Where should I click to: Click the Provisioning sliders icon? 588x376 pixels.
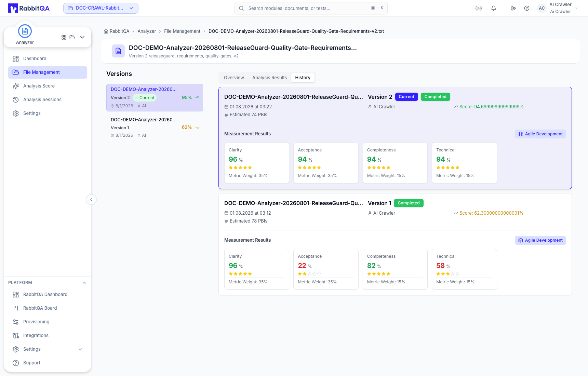point(16,322)
